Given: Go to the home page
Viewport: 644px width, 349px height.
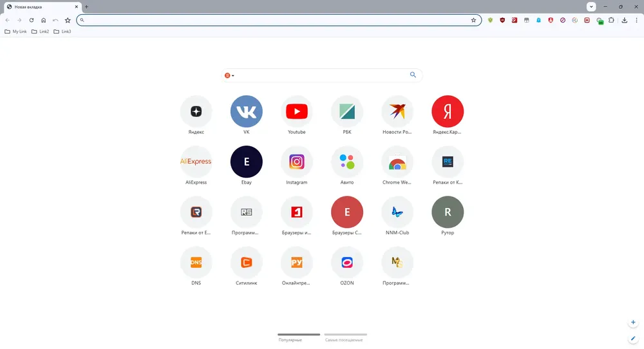Looking at the screenshot, I should (x=44, y=20).
